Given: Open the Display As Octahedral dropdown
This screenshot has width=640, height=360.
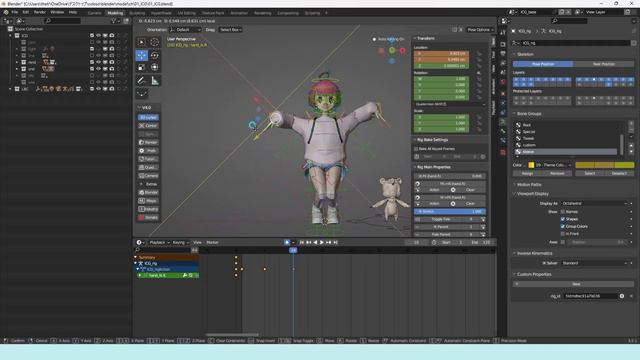Looking at the screenshot, I should tap(594, 203).
